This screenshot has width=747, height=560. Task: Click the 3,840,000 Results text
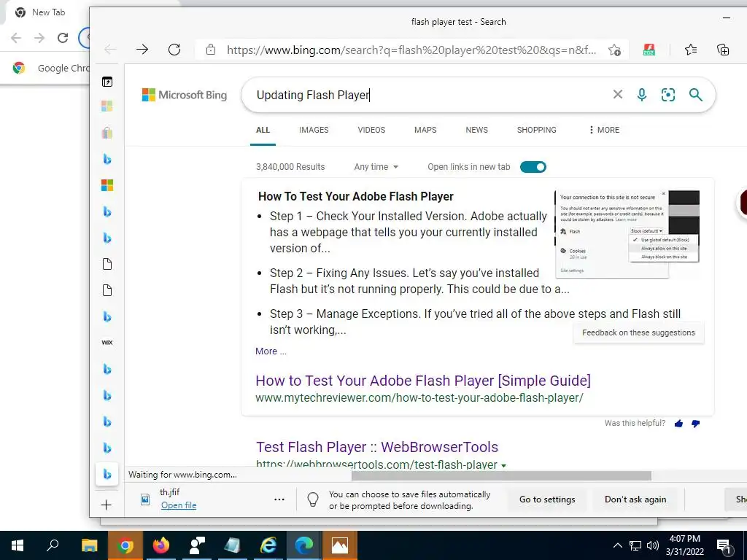point(290,167)
